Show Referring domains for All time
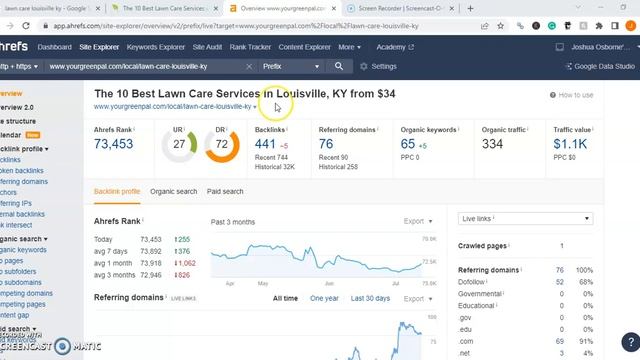This screenshot has height=360, width=640. [285, 298]
